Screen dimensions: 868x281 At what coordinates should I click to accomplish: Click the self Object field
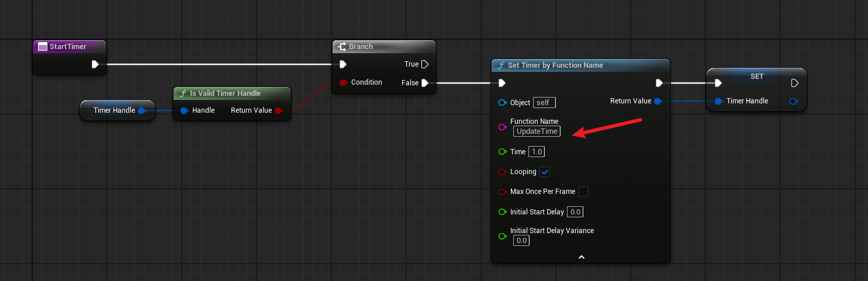(x=544, y=103)
